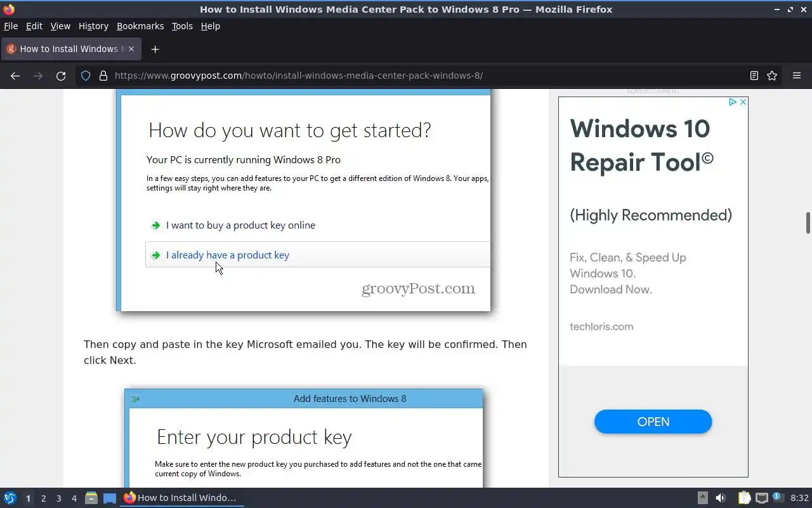
Task: Close the Windows 10 Repair Tool ad
Action: coord(743,102)
